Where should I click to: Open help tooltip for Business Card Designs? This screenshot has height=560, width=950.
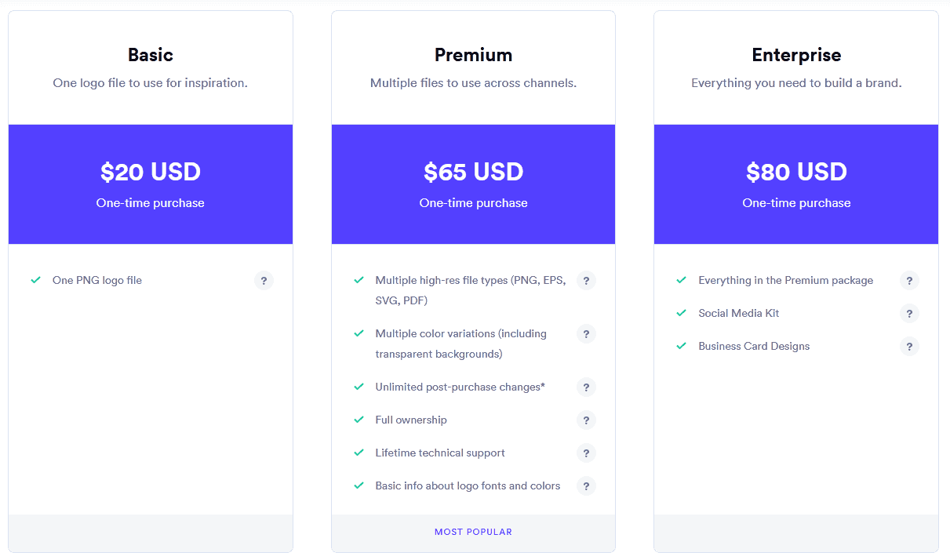(909, 346)
